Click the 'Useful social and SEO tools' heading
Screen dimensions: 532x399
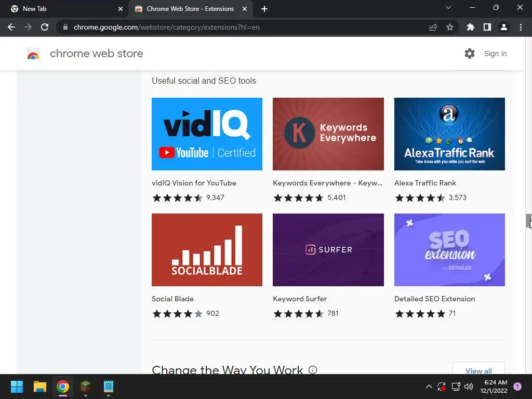coord(204,81)
